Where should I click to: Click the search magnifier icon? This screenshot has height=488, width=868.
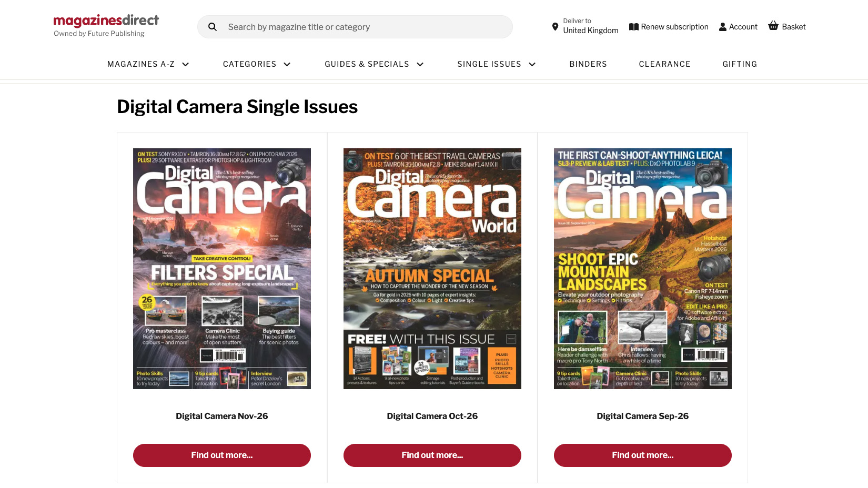[213, 27]
